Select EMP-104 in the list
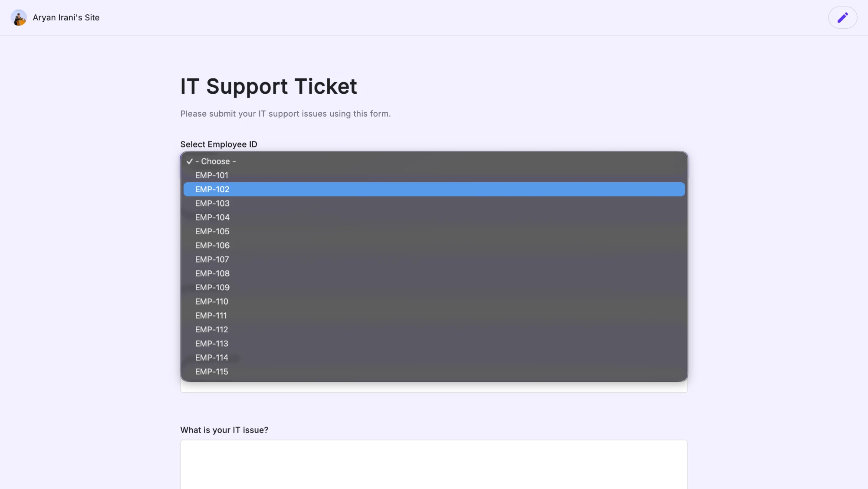 click(434, 217)
